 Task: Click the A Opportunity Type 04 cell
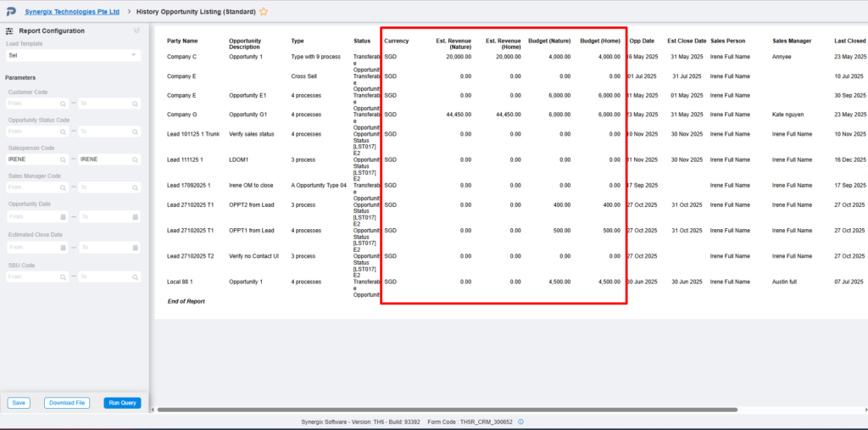319,185
